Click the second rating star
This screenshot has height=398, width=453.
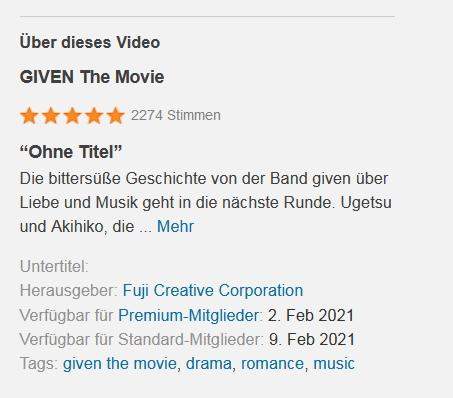pos(51,116)
